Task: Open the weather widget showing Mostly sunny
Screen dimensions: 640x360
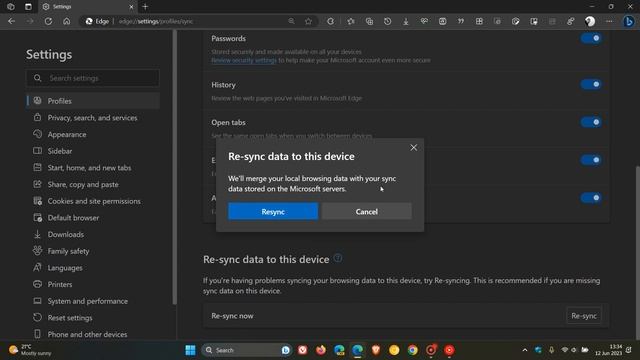Action: tap(30, 350)
